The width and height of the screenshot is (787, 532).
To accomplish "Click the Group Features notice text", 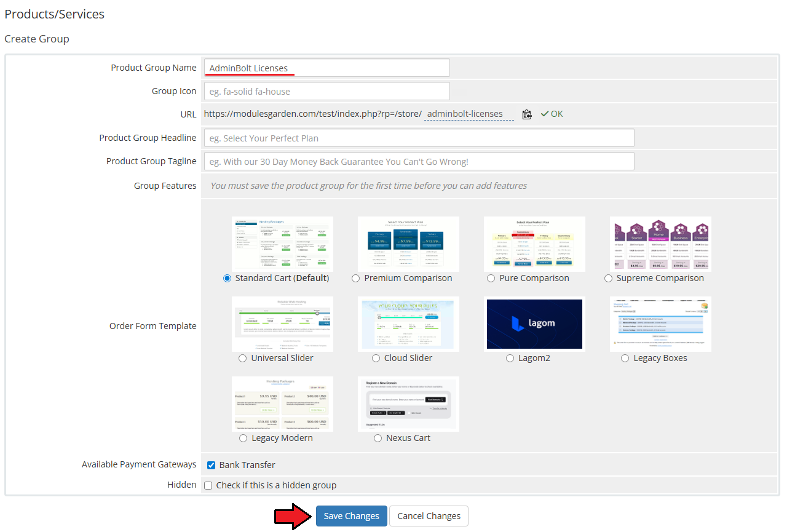I will pos(369,186).
